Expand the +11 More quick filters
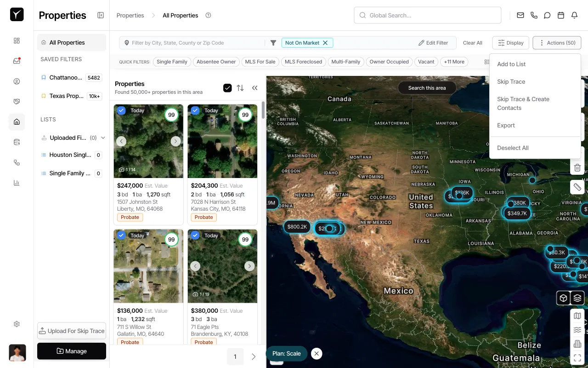 click(x=454, y=62)
